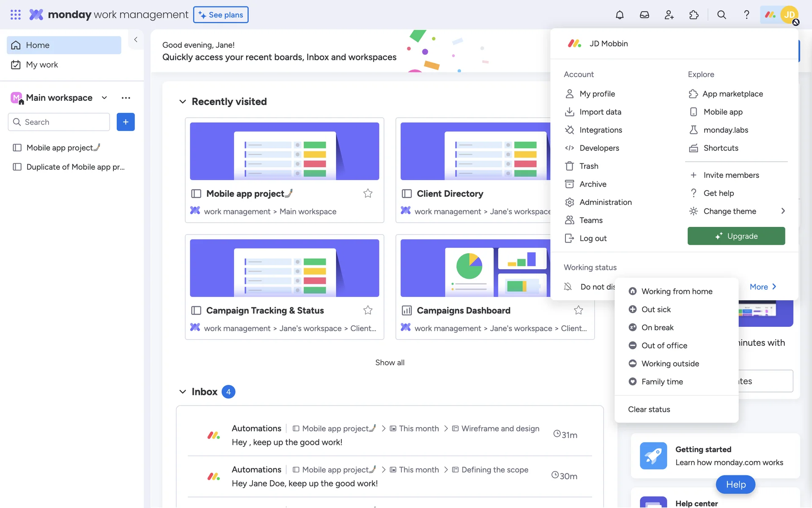Open Main workspace three-dot options
Screen dimensions: 812x508
pos(126,98)
